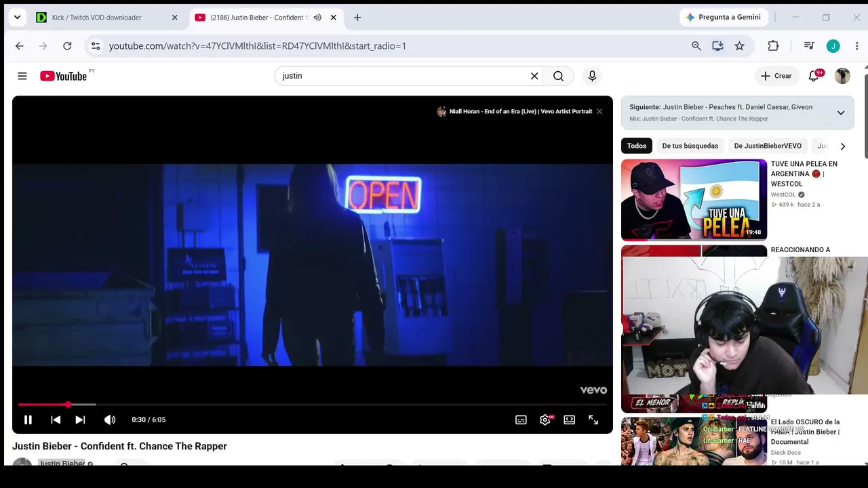Select the 'De tus búsquedas' chip
This screenshot has width=868, height=488.
[690, 146]
